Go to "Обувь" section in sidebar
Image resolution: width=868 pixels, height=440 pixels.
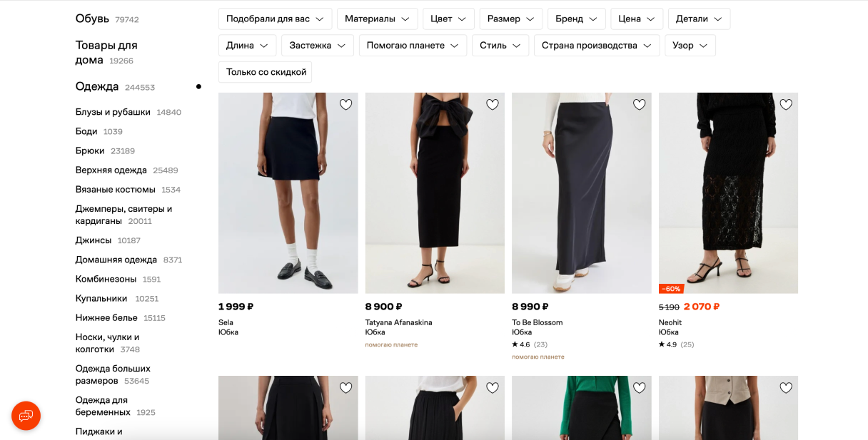point(92,19)
